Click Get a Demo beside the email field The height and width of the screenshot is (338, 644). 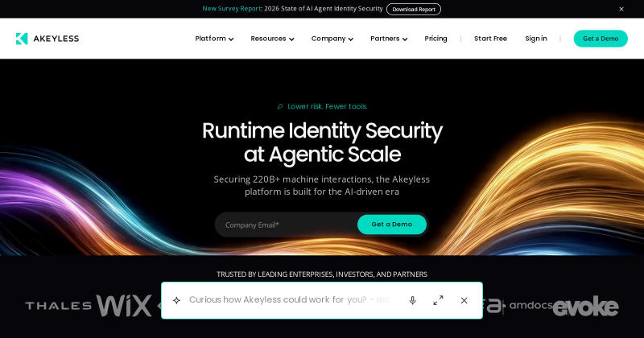pyautogui.click(x=392, y=225)
